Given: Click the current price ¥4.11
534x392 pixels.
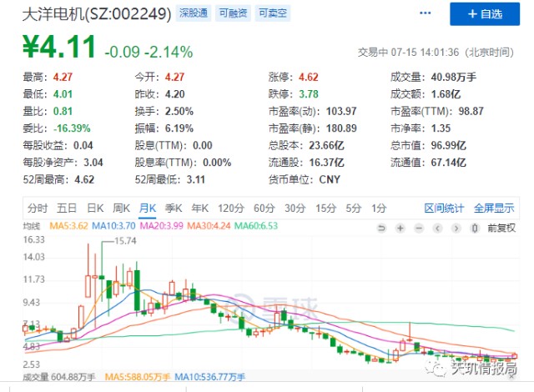Looking at the screenshot, I should (x=59, y=47).
